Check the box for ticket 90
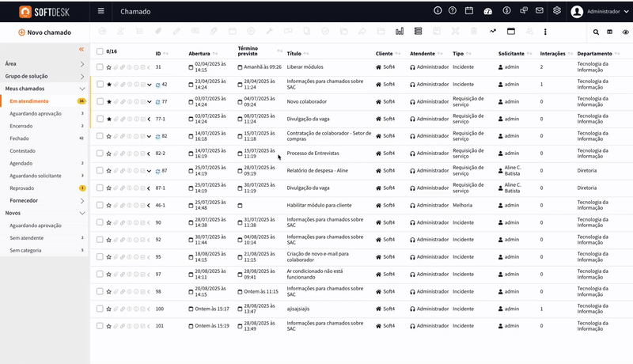The width and height of the screenshot is (633, 364). 100,222
